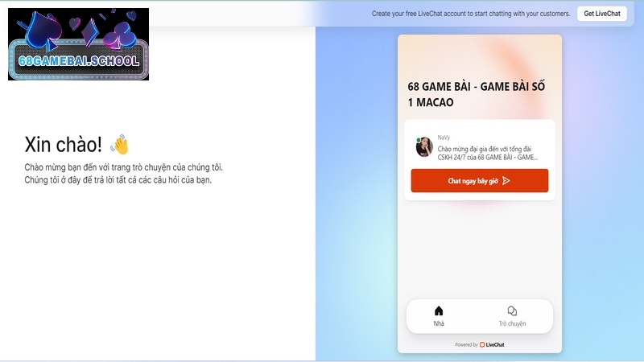Click the waving hand emoji beside 'Xin chào!'
Image resolution: width=644 pixels, height=362 pixels.
[x=119, y=145]
